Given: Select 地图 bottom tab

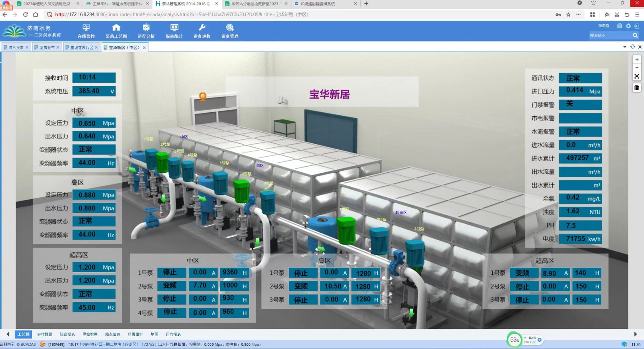Looking at the screenshot, I should click(155, 334).
